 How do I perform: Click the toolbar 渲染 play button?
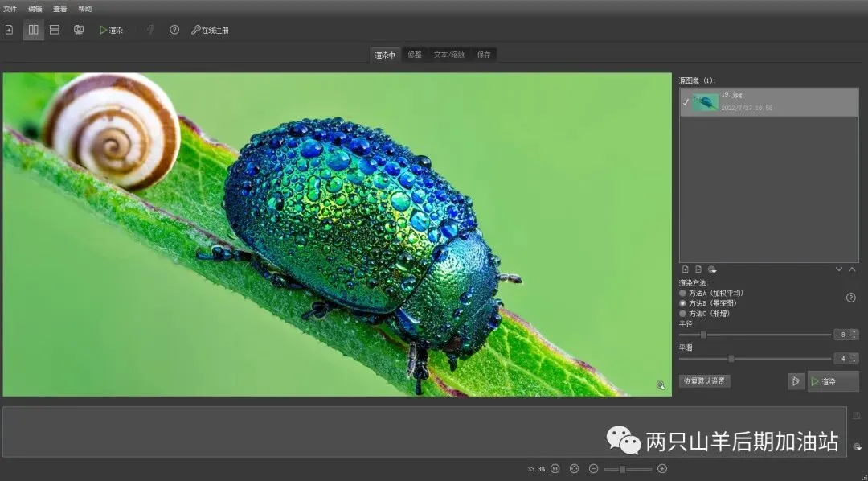[x=111, y=31]
